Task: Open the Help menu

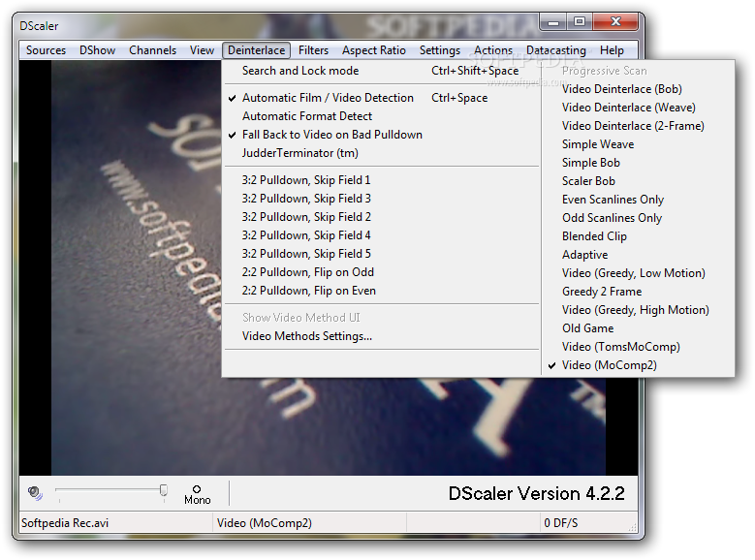Action: (612, 50)
